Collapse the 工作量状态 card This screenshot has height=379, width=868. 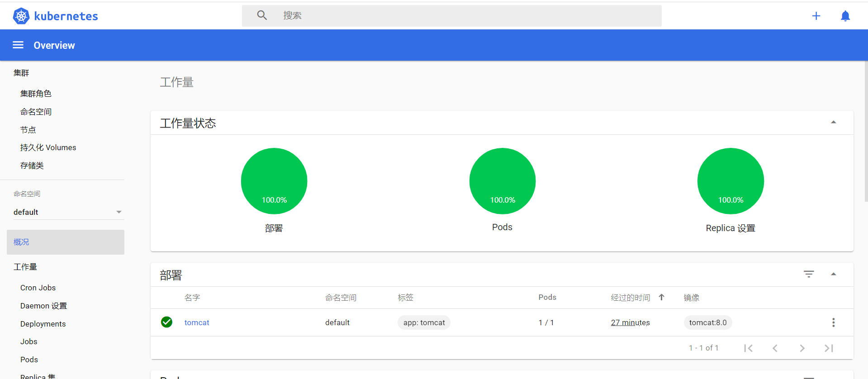coord(833,123)
